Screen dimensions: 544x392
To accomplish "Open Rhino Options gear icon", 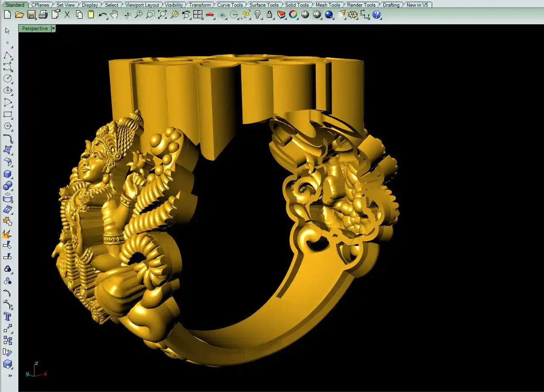I will tap(353, 15).
